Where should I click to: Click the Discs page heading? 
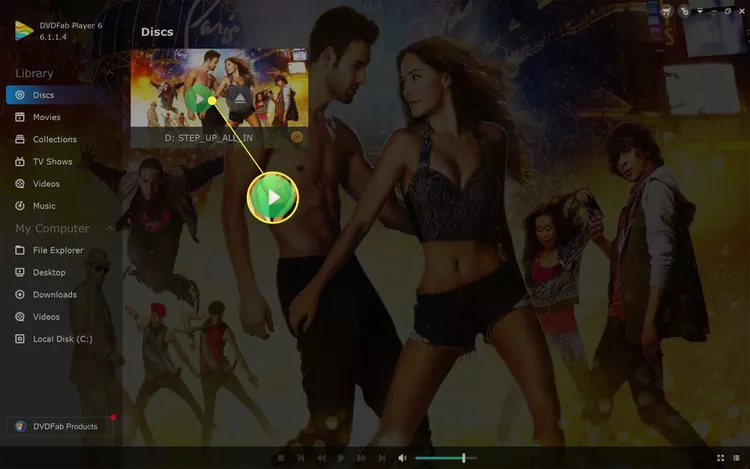coord(157,32)
